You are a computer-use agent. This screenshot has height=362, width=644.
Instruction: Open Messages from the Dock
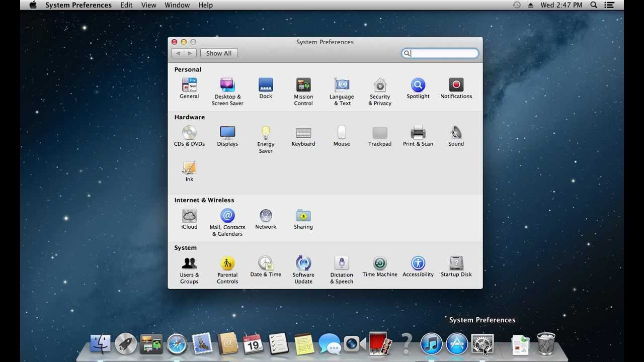click(x=330, y=344)
